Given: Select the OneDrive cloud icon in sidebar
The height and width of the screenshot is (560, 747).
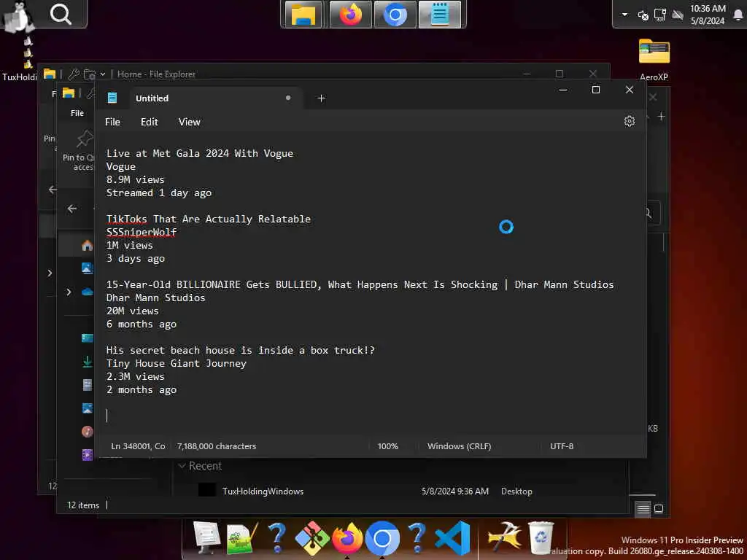Looking at the screenshot, I should (x=88, y=292).
